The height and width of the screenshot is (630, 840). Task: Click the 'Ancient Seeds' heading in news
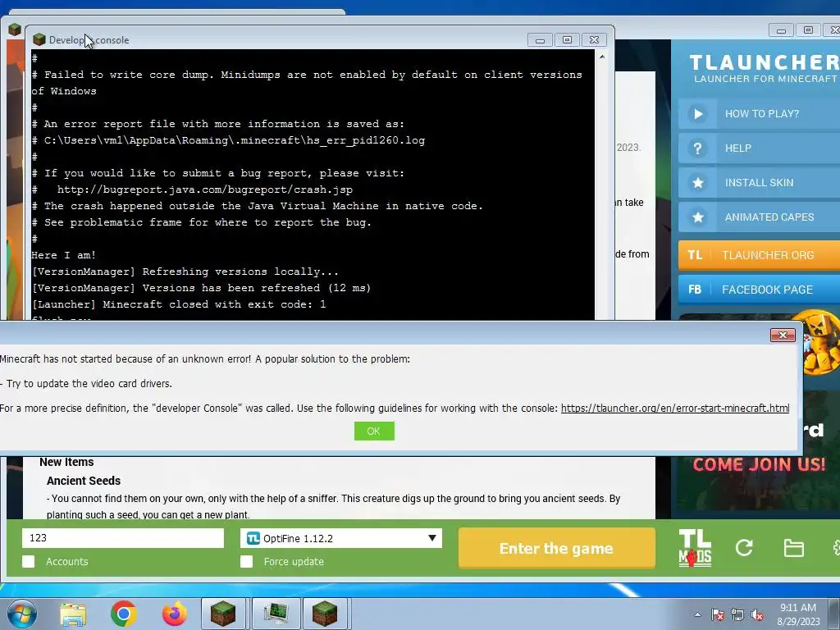(x=84, y=481)
